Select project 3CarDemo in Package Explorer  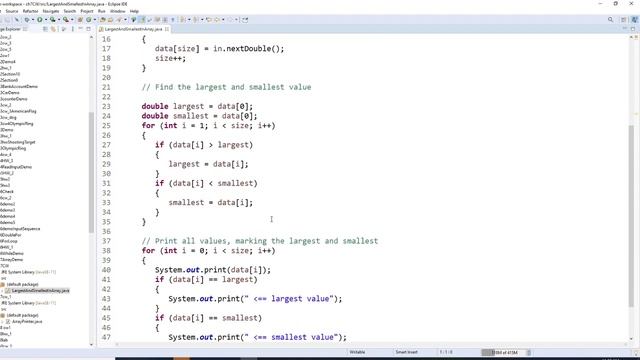point(10,93)
